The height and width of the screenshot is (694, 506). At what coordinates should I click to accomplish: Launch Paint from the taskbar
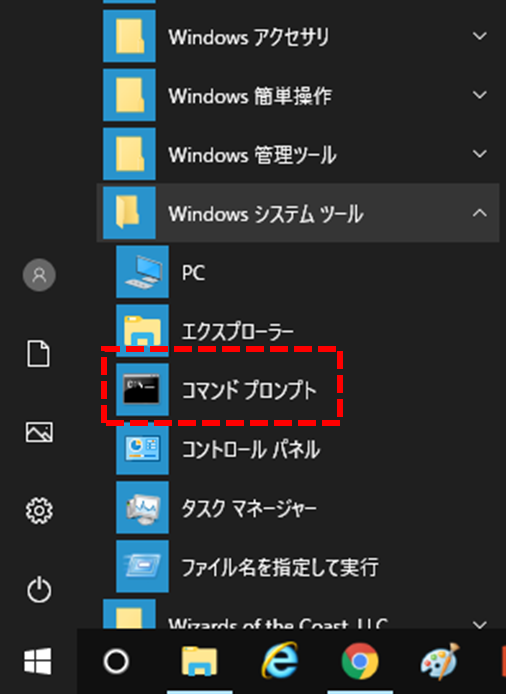pyautogui.click(x=440, y=661)
